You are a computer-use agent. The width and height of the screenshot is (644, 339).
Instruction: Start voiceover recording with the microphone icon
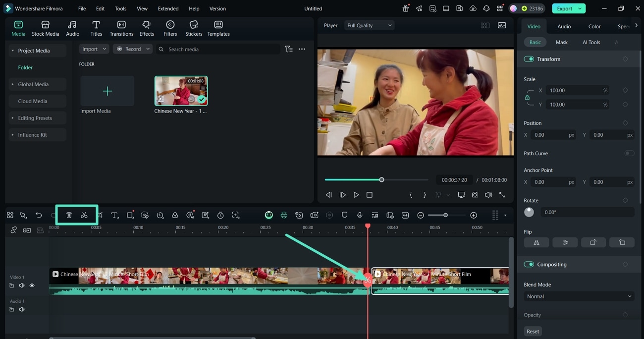(360, 215)
